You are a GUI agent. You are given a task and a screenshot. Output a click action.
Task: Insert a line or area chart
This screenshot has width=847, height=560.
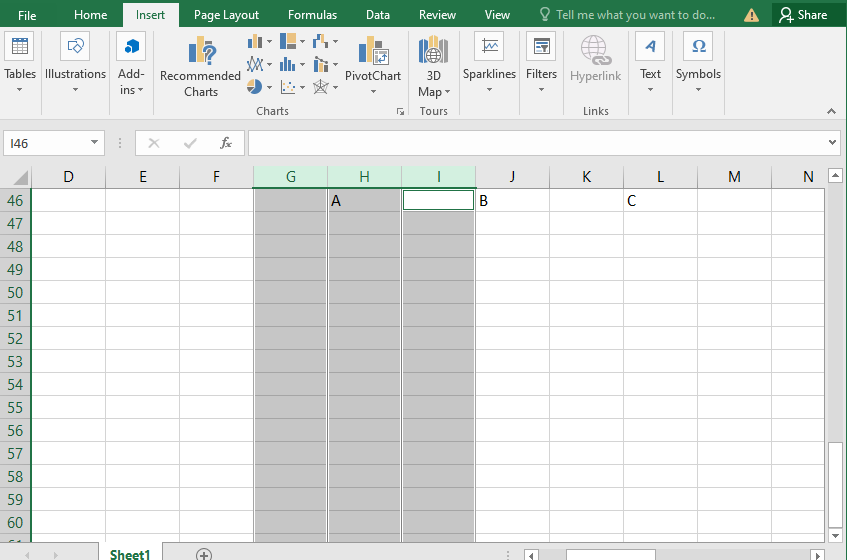tap(254, 65)
